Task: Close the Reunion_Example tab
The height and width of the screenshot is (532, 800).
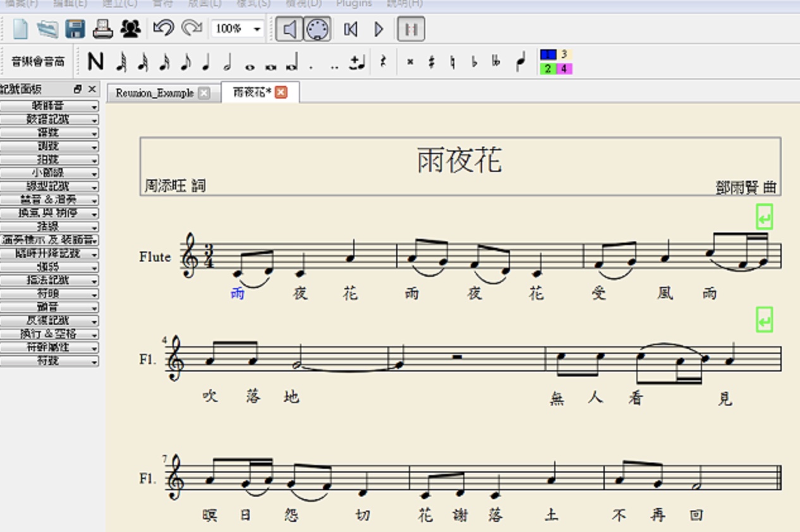Action: click(204, 93)
